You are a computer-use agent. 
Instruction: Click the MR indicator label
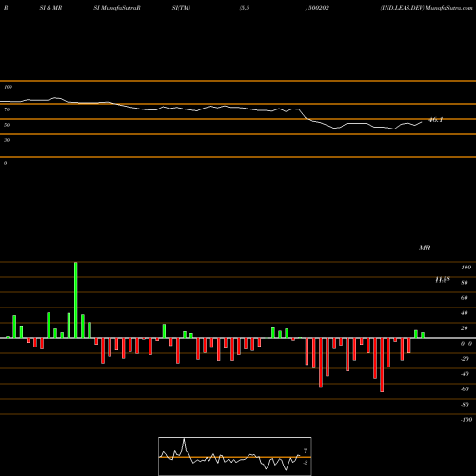[x=425, y=248]
